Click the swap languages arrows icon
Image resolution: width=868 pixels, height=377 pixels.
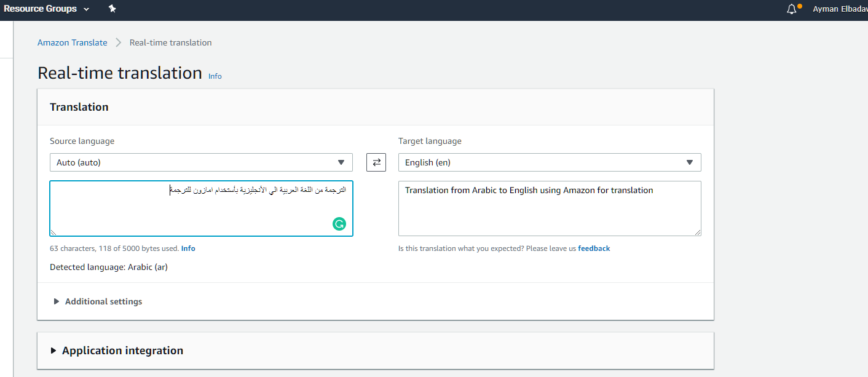pos(376,162)
